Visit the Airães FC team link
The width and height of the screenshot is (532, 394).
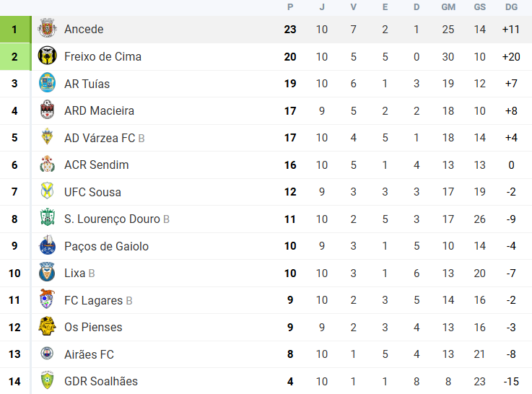pos(89,354)
